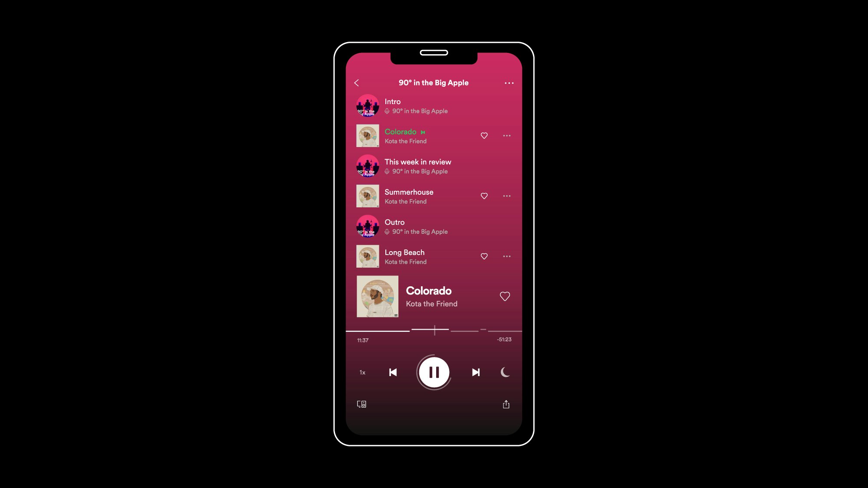Tap the pause button to pause playback
Image resolution: width=868 pixels, height=488 pixels.
click(434, 372)
